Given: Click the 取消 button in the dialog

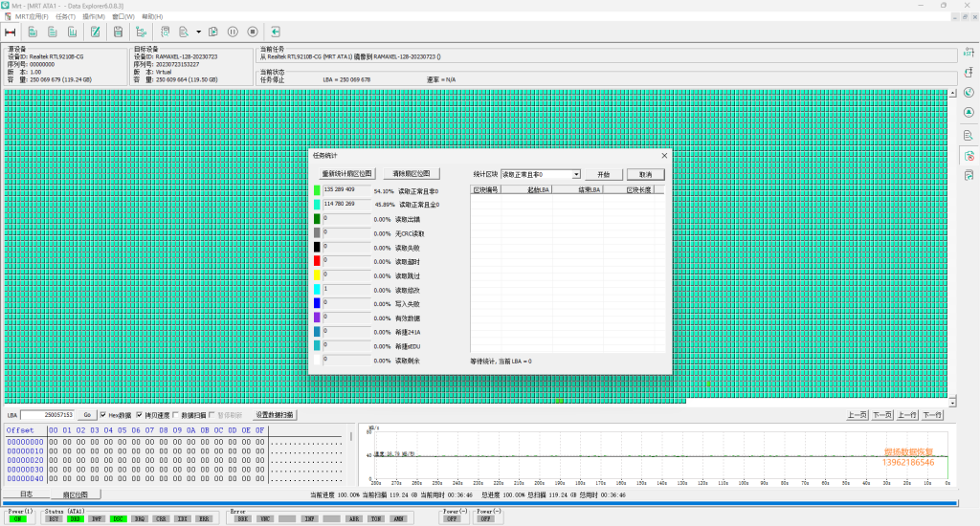Looking at the screenshot, I should pyautogui.click(x=646, y=174).
